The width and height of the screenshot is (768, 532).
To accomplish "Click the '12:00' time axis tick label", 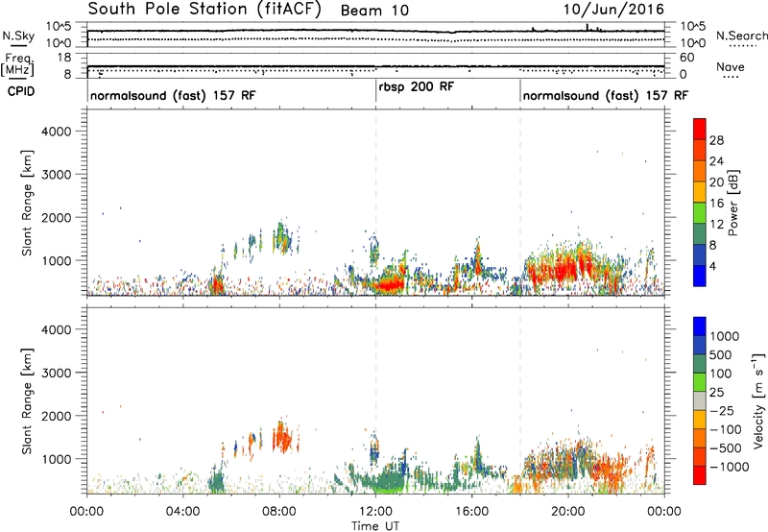I will tap(375, 512).
